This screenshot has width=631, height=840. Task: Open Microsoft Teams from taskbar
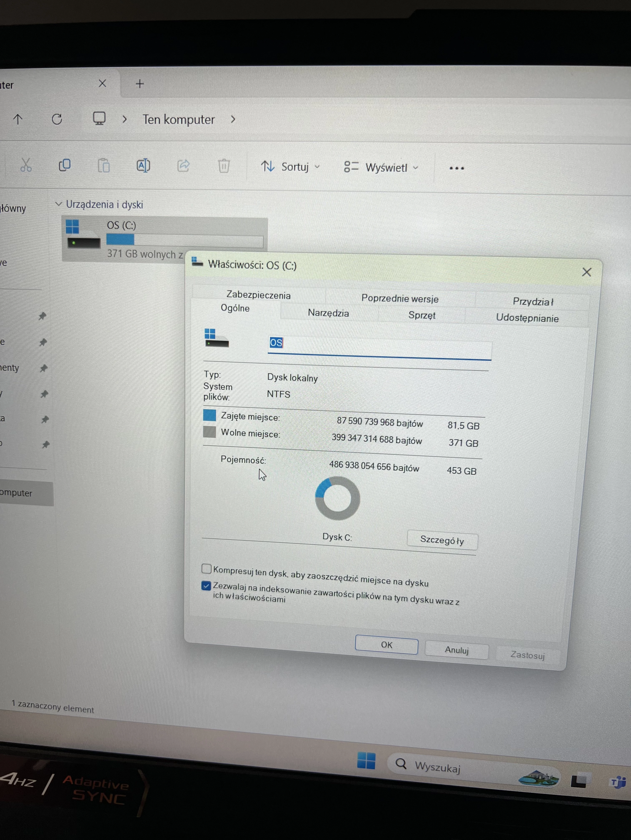tap(618, 782)
